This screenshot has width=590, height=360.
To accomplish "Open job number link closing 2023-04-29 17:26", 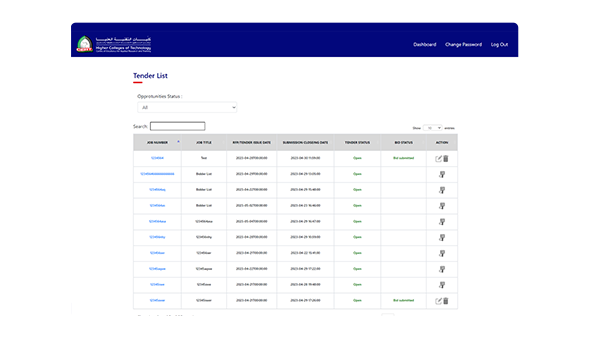I will point(157,300).
